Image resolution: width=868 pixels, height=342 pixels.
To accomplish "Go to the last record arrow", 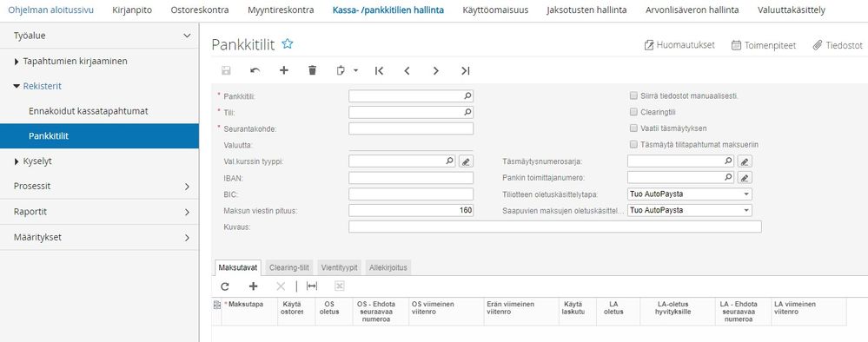I will point(465,71).
